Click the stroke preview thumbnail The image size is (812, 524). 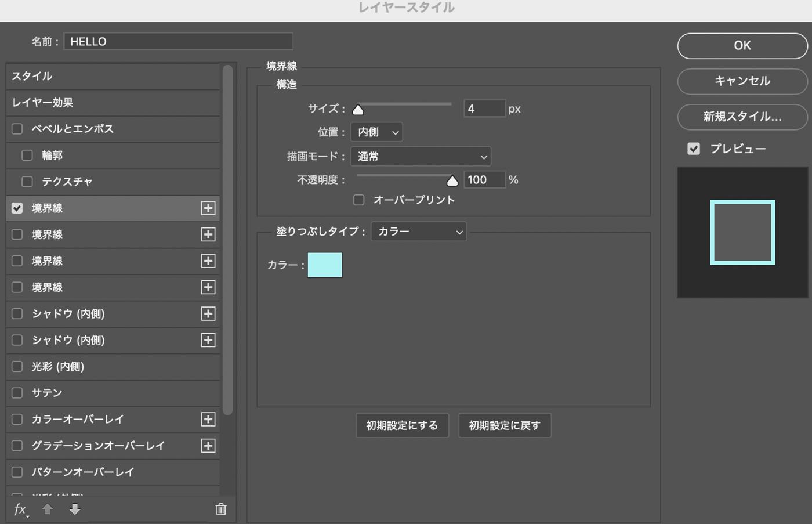(x=742, y=233)
